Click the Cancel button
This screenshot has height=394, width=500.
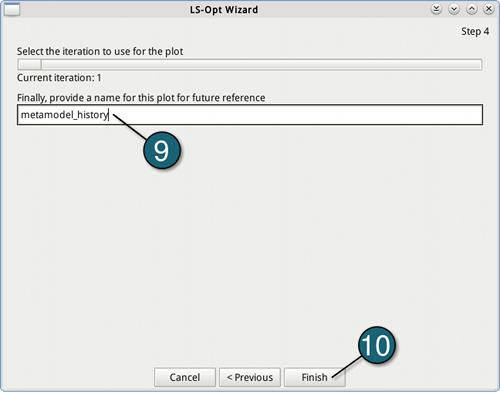[x=185, y=377]
